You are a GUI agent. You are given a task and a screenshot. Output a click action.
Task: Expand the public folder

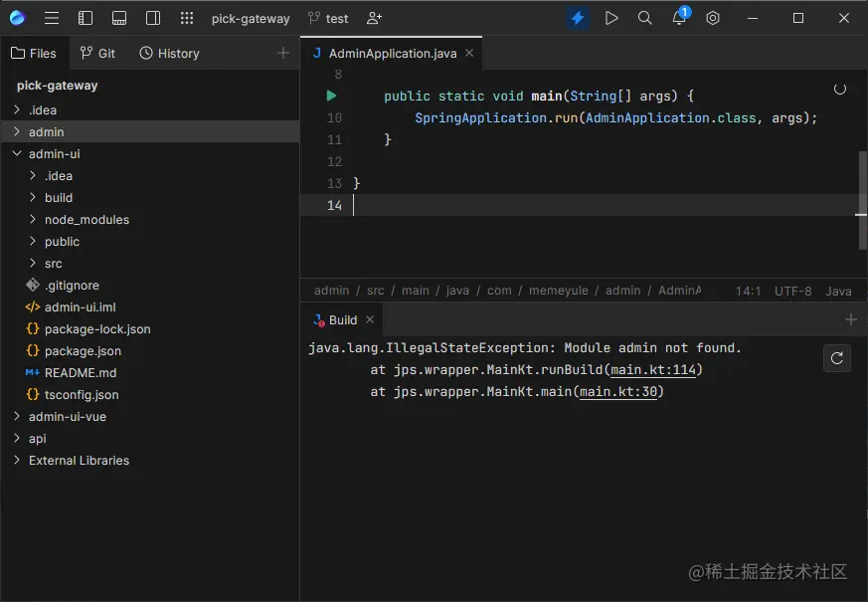(x=33, y=242)
